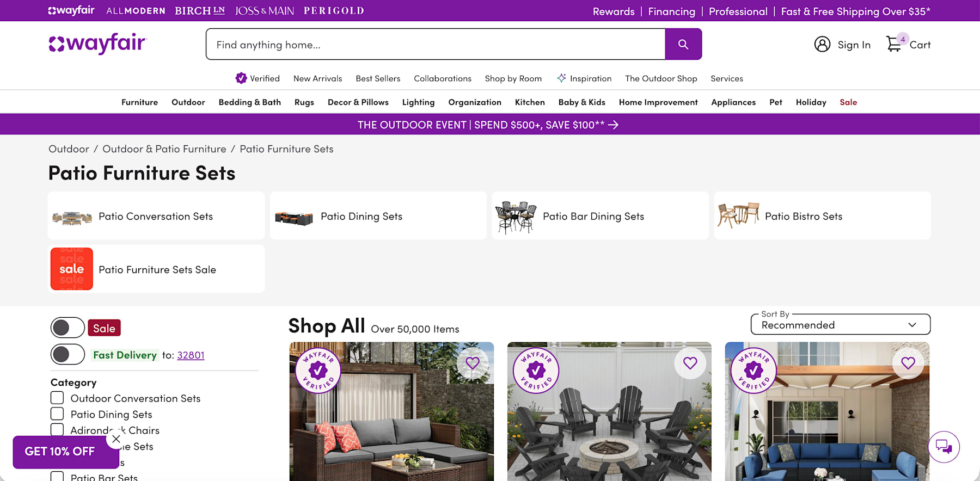
Task: Favorite the wicker sectional product with heart
Action: click(473, 363)
